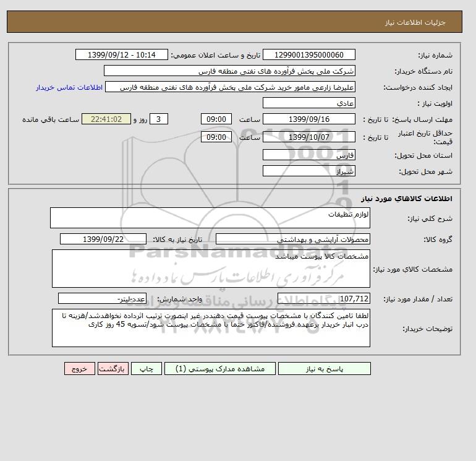Click the توضیحات خریدار text area
The height and width of the screenshot is (461, 476).
211,328
